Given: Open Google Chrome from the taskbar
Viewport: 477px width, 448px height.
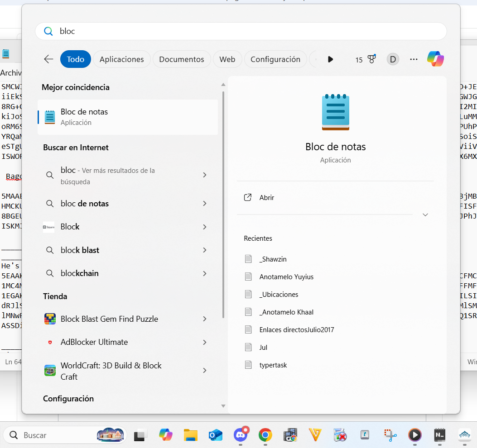Looking at the screenshot, I should tap(265, 435).
